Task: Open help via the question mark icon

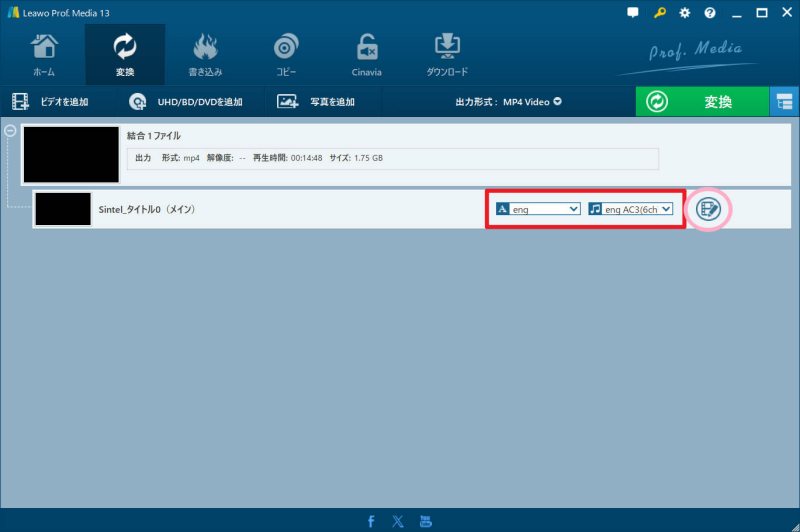Action: (710, 13)
